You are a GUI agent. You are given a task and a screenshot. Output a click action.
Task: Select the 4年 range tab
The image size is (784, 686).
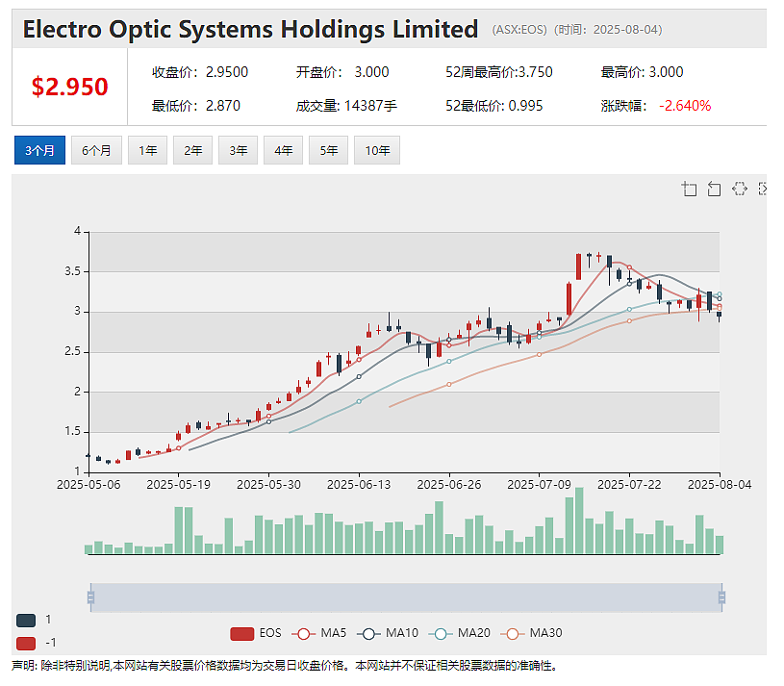pos(283,150)
